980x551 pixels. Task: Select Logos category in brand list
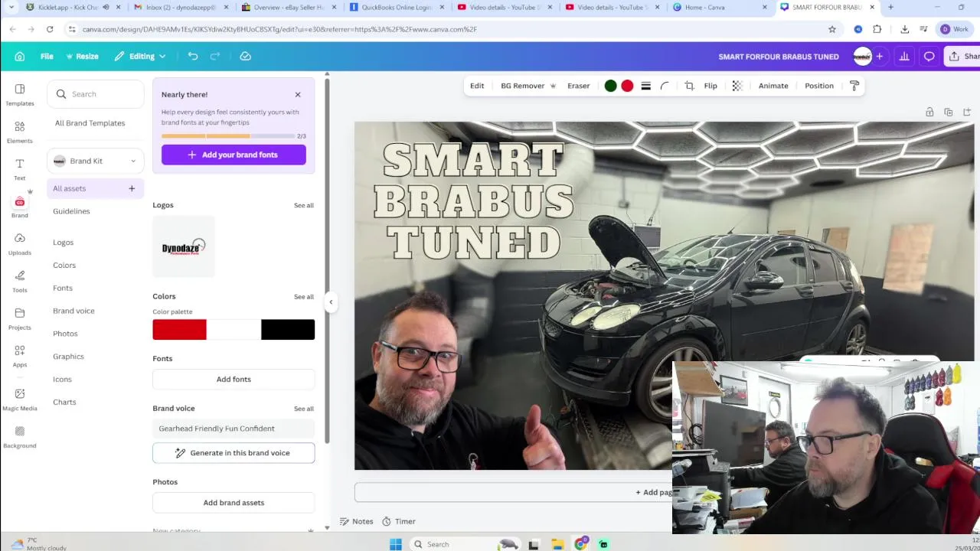pos(64,243)
